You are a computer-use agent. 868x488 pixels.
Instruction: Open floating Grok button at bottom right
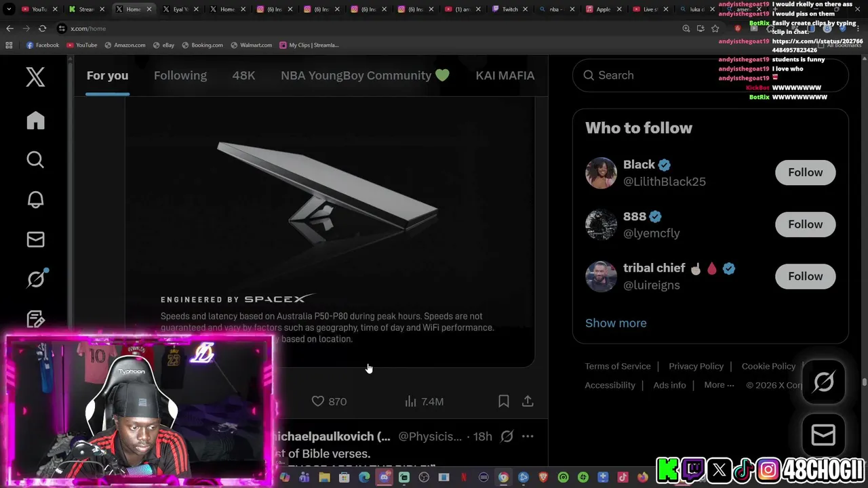point(824,382)
